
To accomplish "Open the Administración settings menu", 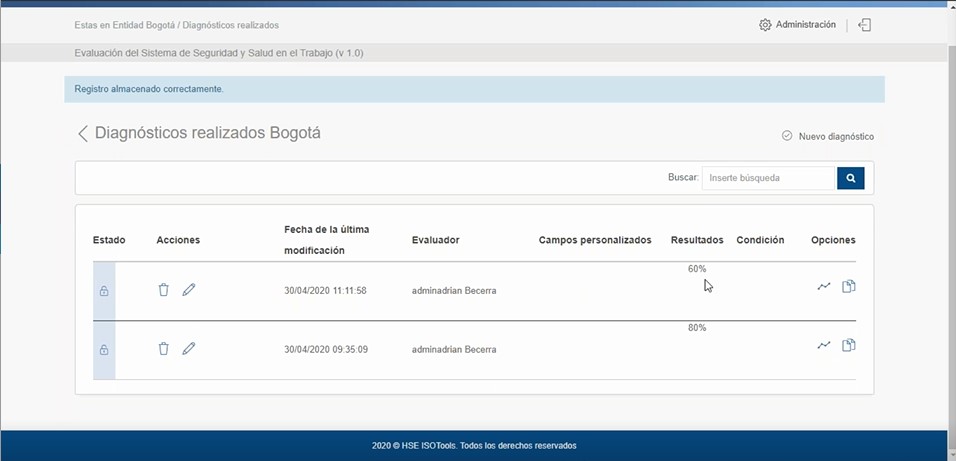I will coord(797,25).
